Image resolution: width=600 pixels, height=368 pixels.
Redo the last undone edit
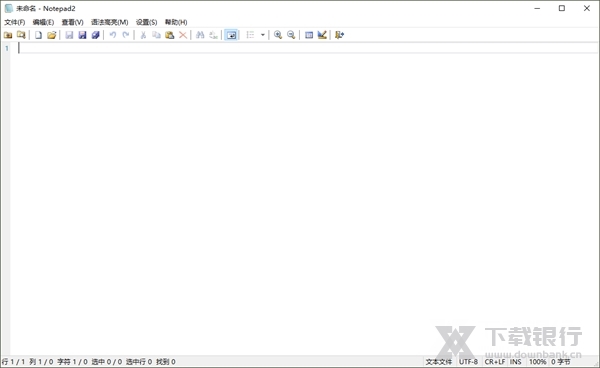pos(126,35)
